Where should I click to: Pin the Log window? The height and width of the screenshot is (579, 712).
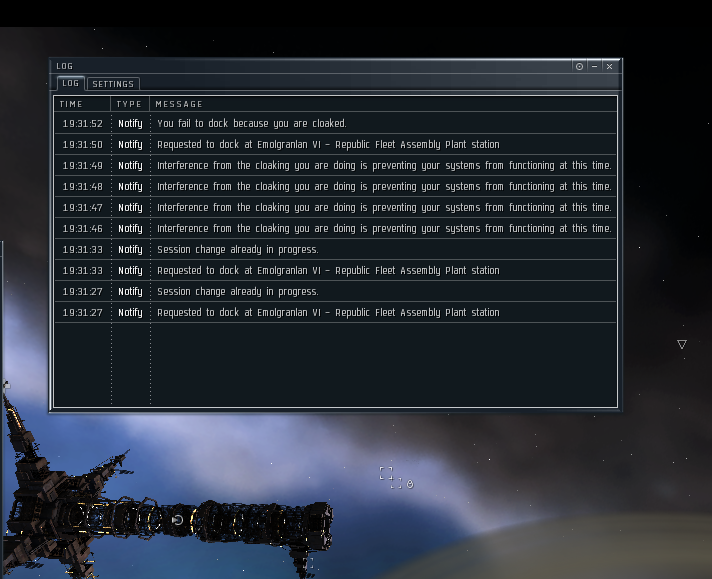tap(579, 66)
